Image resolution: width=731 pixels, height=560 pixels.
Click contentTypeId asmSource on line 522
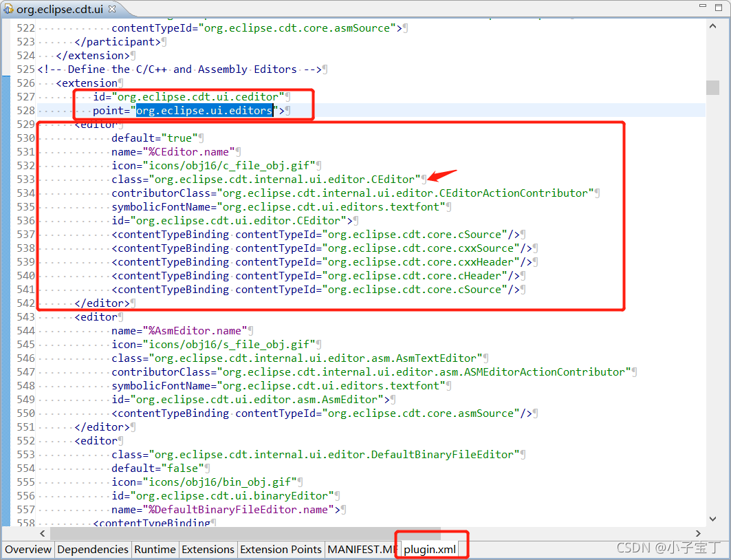(257, 28)
